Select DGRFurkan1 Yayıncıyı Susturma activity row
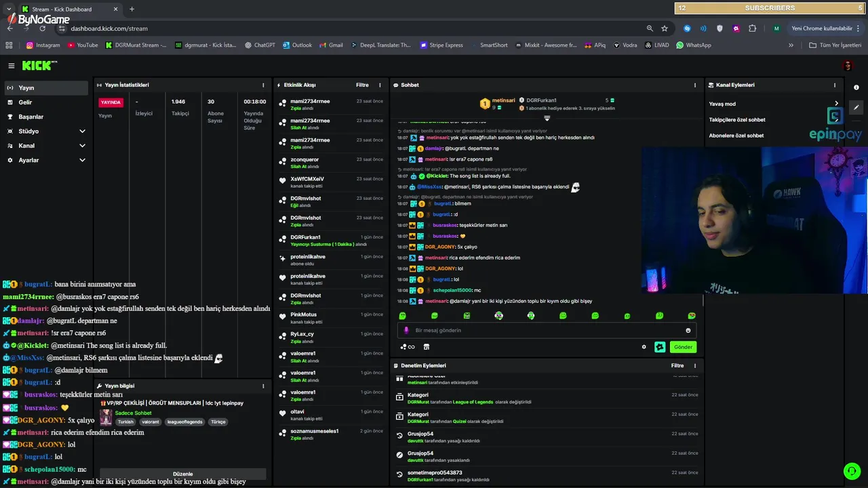This screenshot has width=868, height=488. [331, 241]
